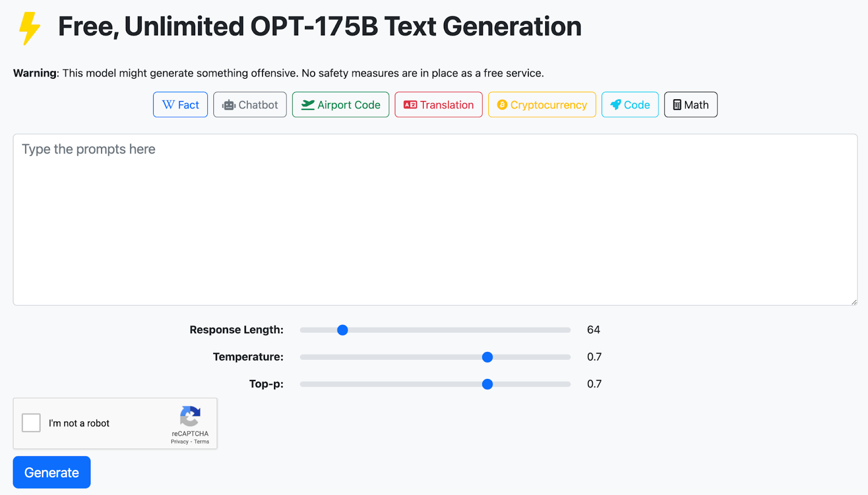The image size is (868, 495).
Task: Check the I'm not a robot box
Action: (x=31, y=423)
